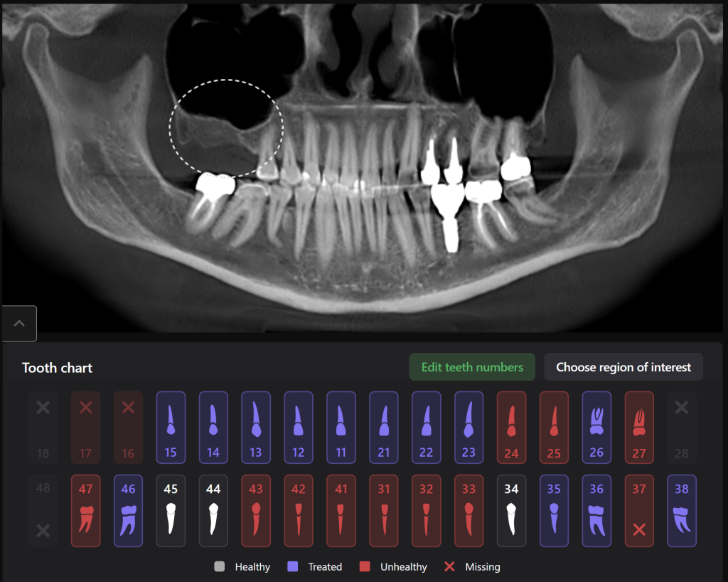Click Choose region of interest
The image size is (728, 582).
pyautogui.click(x=623, y=367)
